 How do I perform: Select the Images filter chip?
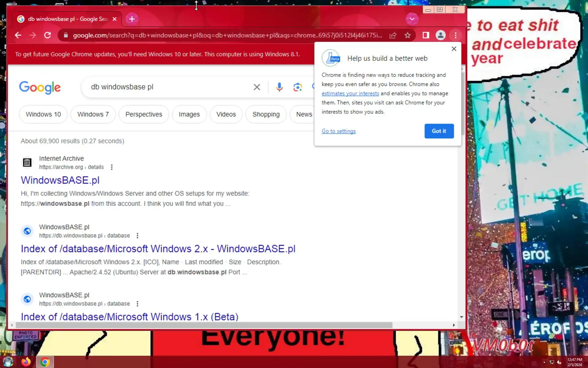click(x=189, y=114)
